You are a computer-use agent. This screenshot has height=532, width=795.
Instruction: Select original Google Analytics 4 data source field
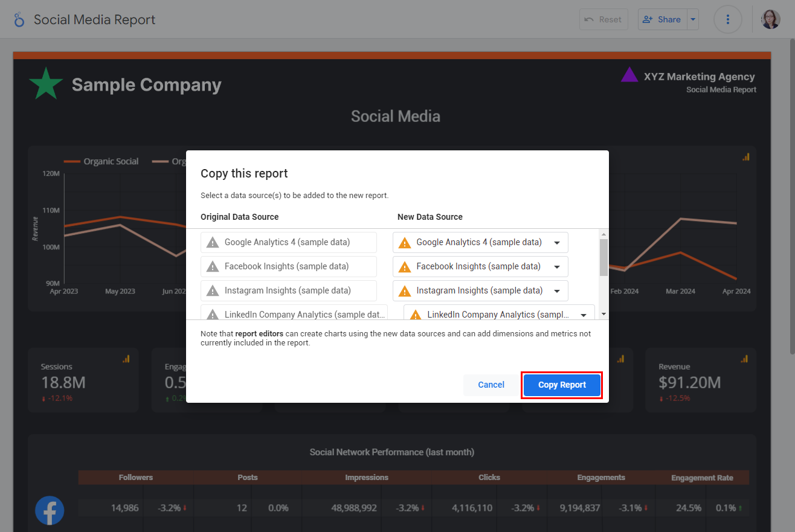(288, 243)
